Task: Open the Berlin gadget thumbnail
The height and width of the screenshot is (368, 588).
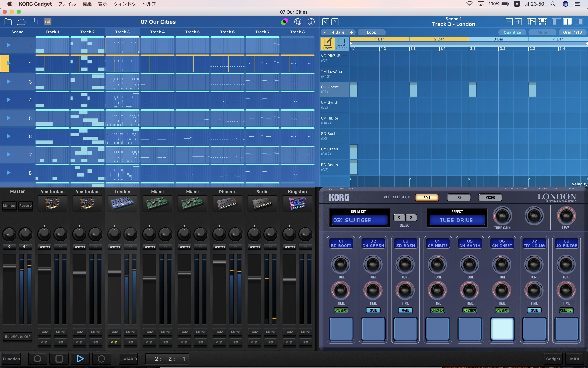Action: click(x=262, y=203)
